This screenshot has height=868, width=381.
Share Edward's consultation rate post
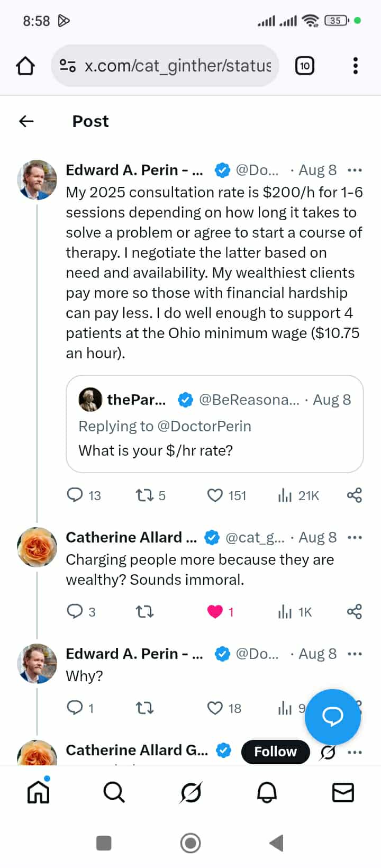[x=354, y=495]
